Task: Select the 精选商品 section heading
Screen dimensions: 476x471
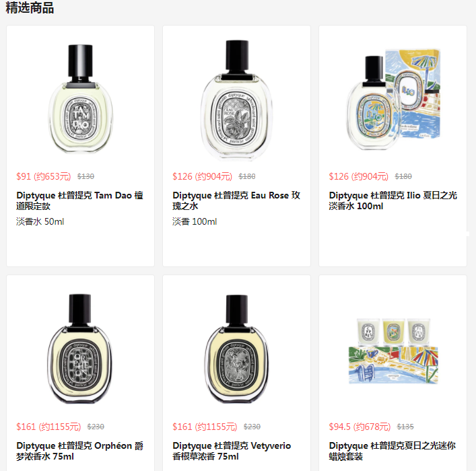Action: click(30, 7)
